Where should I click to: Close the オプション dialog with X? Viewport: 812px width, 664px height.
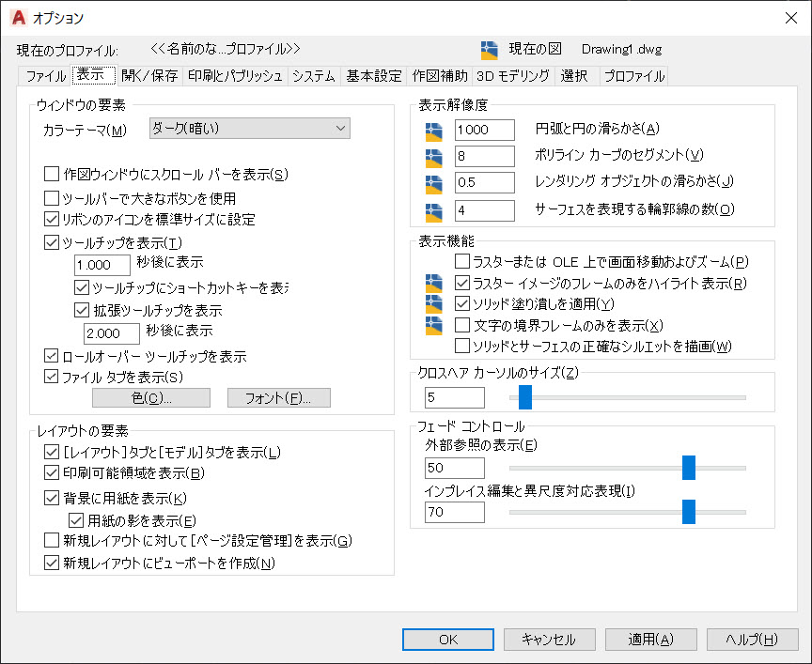(790, 18)
